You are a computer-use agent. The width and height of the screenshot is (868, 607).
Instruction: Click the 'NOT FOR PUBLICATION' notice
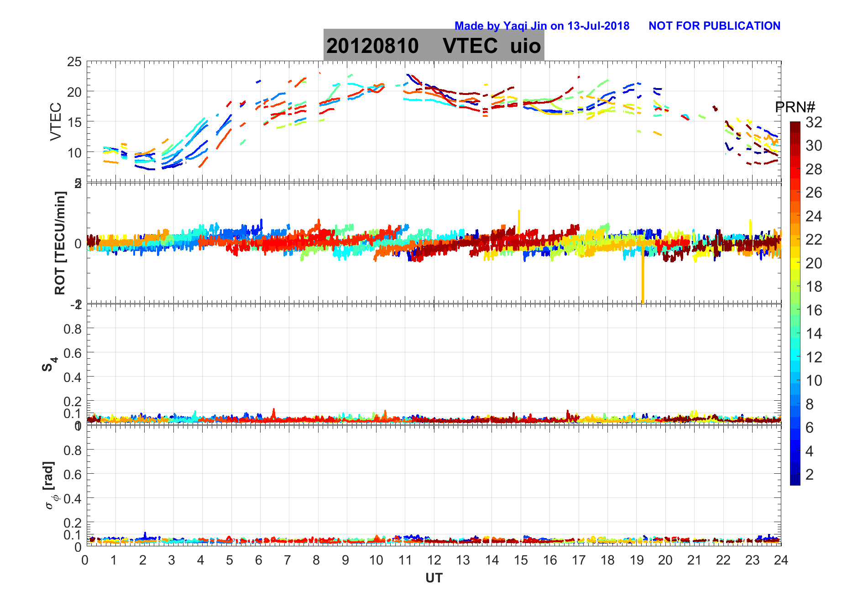click(714, 26)
